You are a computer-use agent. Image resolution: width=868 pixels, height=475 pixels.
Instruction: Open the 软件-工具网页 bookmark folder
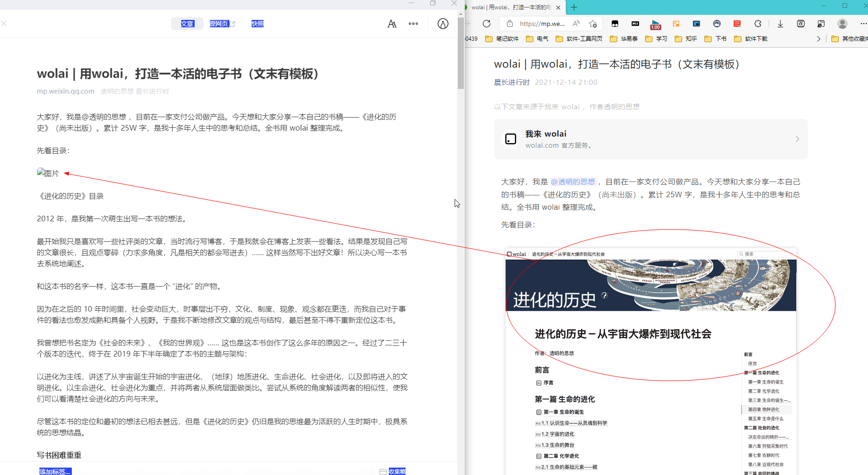coord(579,39)
